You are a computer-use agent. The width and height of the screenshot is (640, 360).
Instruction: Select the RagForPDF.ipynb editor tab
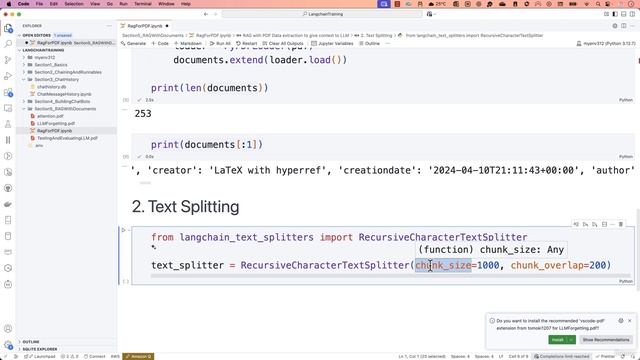pyautogui.click(x=144, y=26)
